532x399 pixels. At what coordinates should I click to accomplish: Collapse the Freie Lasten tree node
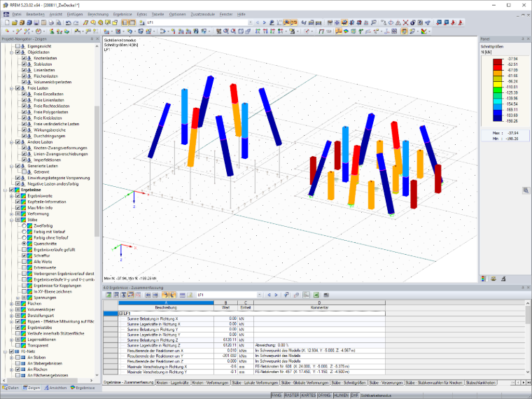(x=11, y=88)
